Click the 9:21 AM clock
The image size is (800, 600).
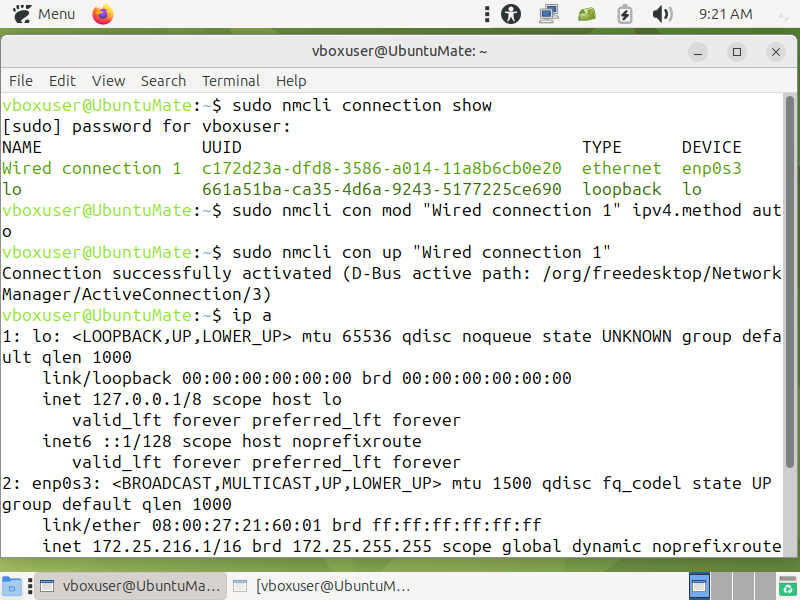(726, 14)
